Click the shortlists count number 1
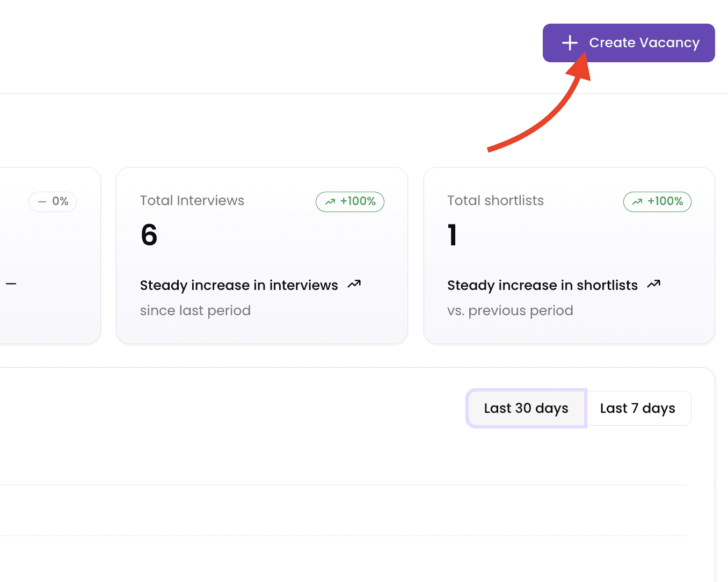This screenshot has width=728, height=582. (453, 235)
